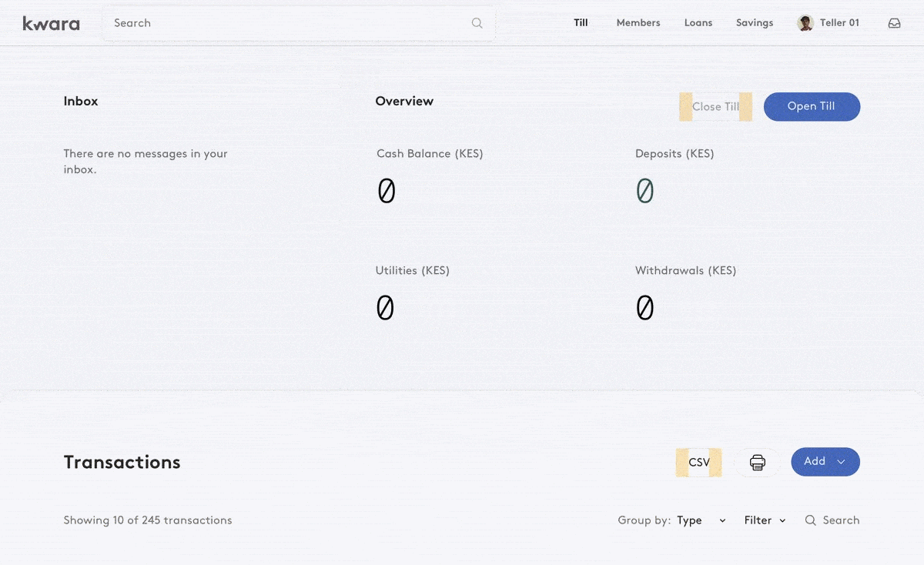Open the Members menu item
Screen dimensions: 924x565
[x=638, y=23]
